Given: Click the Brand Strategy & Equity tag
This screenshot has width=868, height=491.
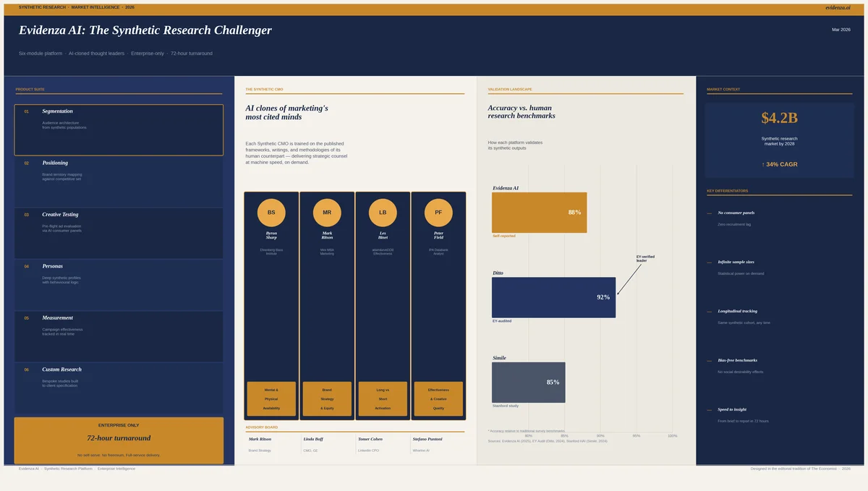Looking at the screenshot, I should (327, 398).
